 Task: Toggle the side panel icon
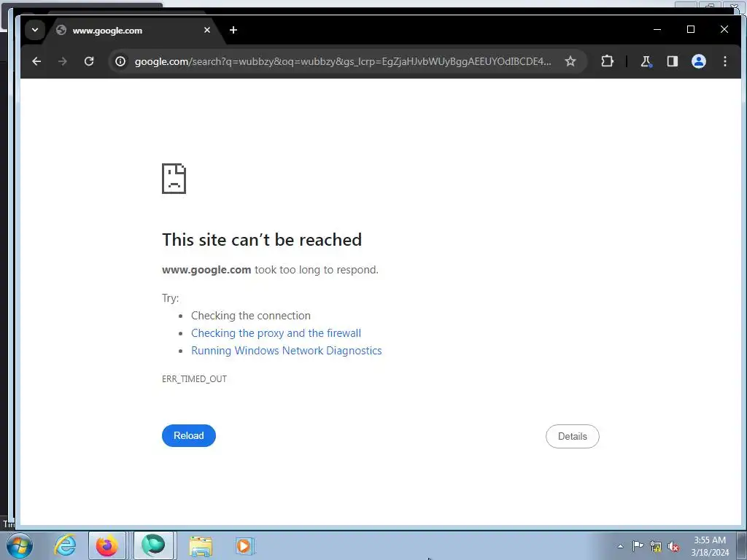pyautogui.click(x=672, y=61)
